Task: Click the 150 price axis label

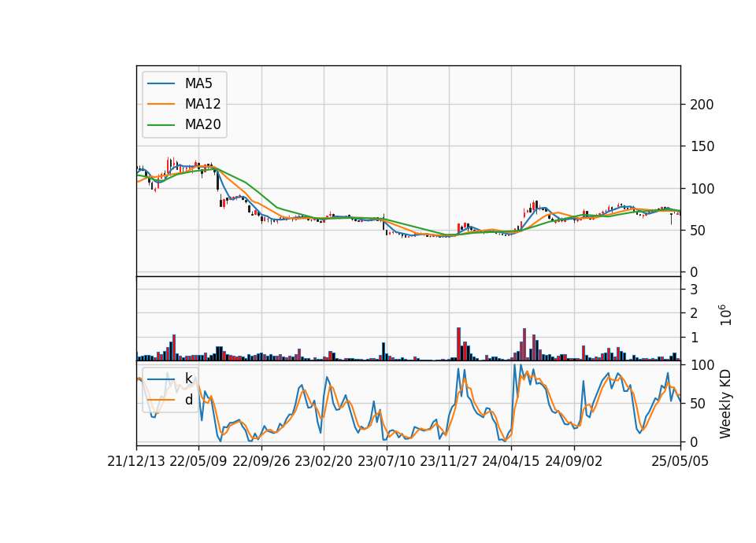Action: pos(702,146)
